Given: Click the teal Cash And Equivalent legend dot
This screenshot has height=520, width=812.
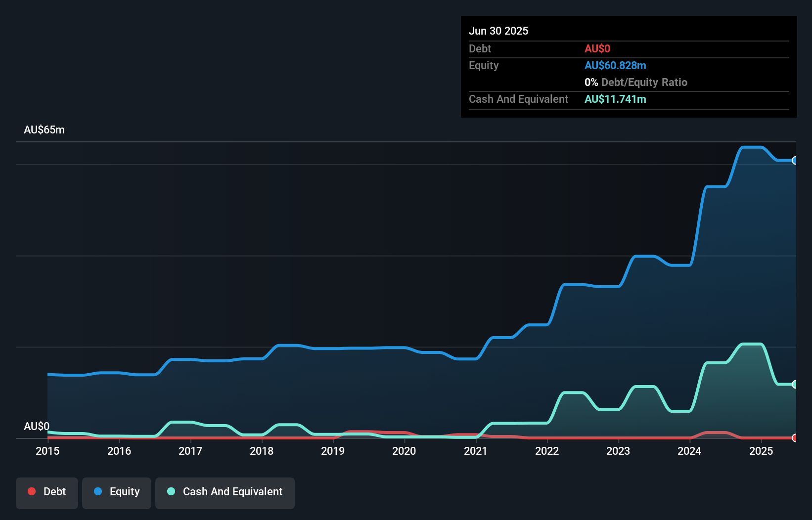Looking at the screenshot, I should (171, 491).
